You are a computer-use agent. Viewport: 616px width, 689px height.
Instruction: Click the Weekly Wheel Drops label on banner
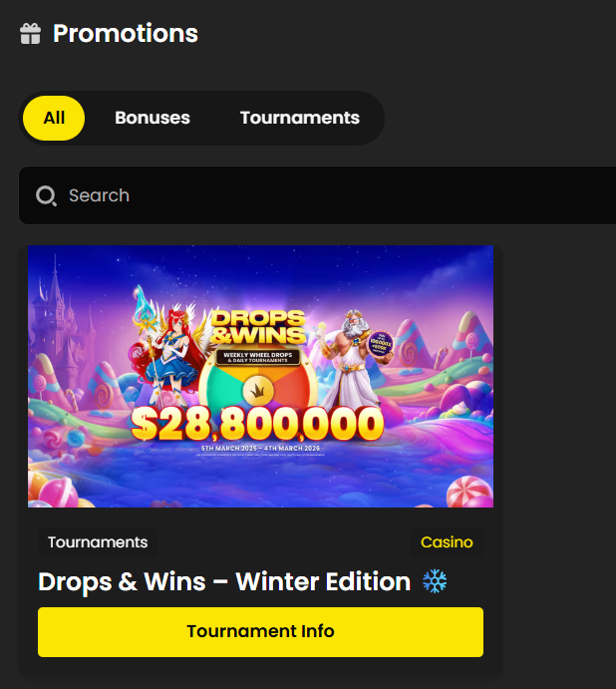click(258, 357)
